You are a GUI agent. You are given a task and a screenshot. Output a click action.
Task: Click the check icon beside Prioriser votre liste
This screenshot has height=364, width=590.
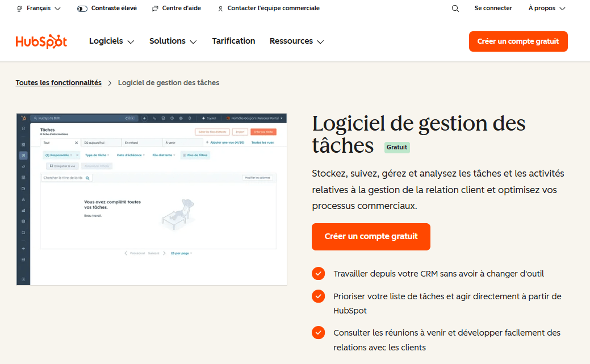pos(319,296)
